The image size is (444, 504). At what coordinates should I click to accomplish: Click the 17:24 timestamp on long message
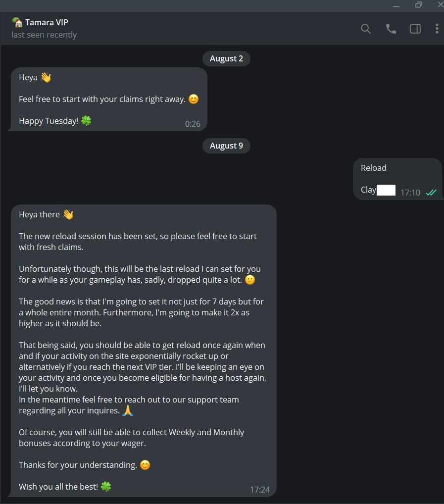coord(259,490)
